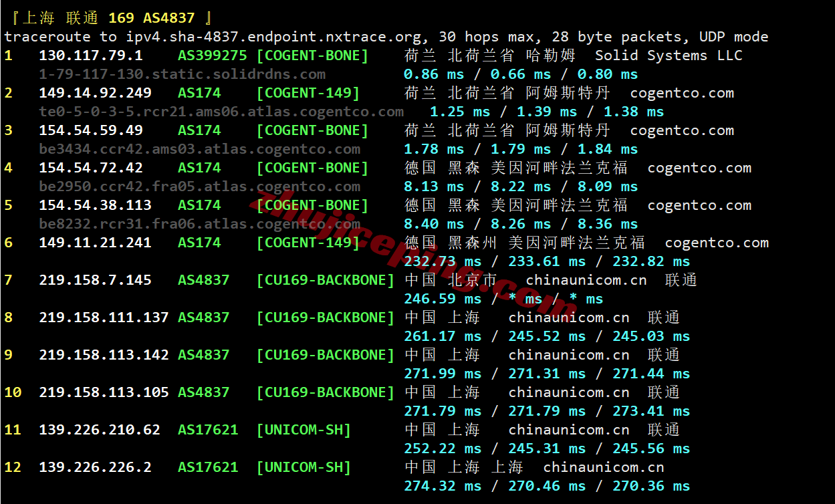
Task: Click IP address 149.11.21.241
Action: (x=95, y=243)
